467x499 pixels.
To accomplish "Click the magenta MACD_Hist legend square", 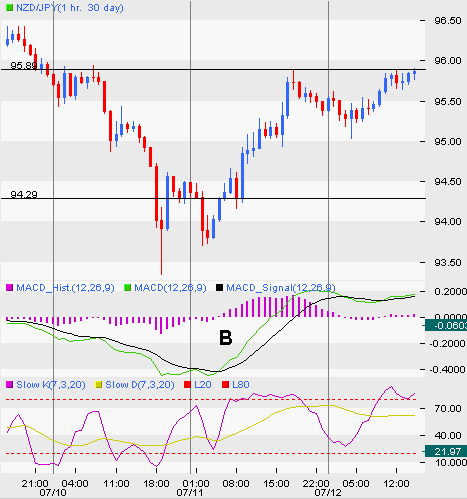I will click(9, 287).
